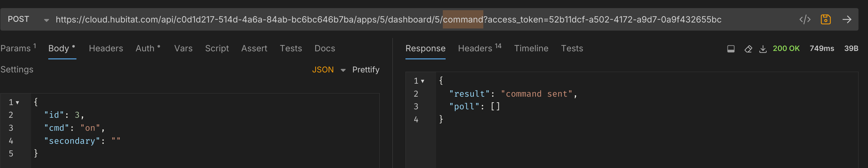
Task: Show the response Timeline tab
Action: tap(531, 49)
